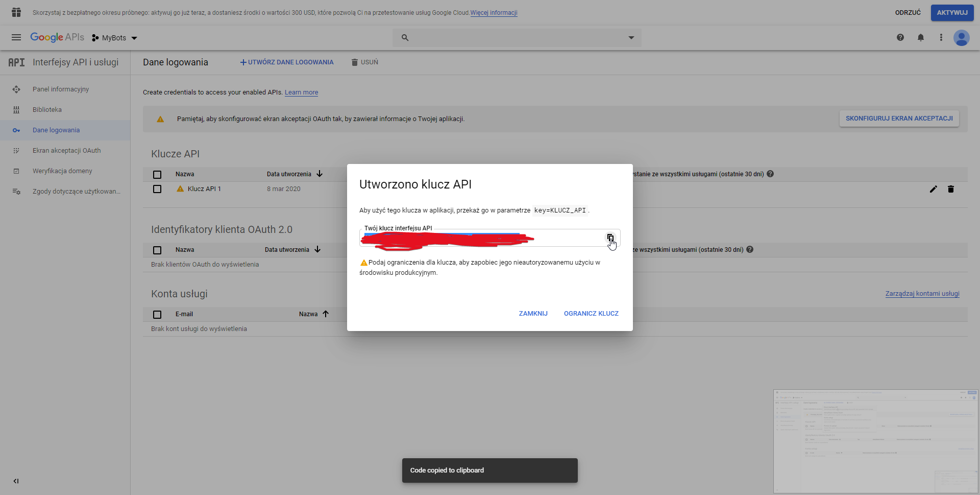The width and height of the screenshot is (980, 495).
Task: Delete Klucz API 1 with trash icon
Action: coord(951,189)
